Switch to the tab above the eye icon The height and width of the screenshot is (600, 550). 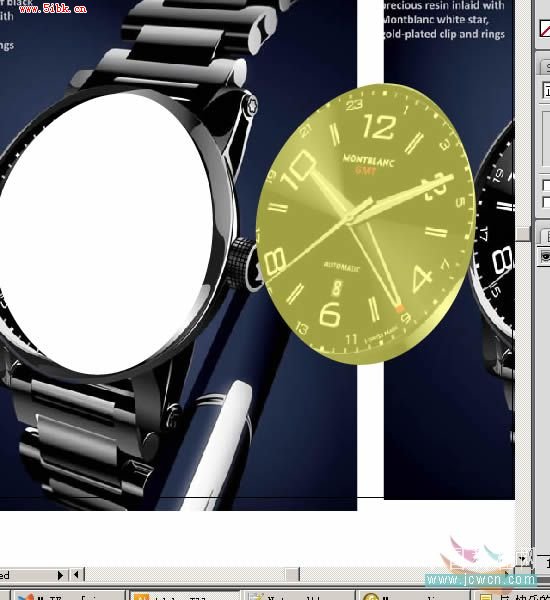[x=546, y=236]
